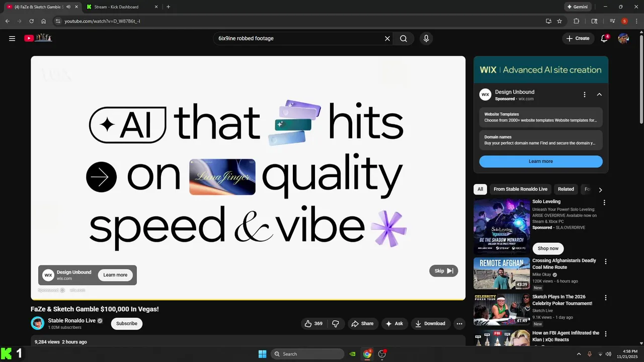644x362 pixels.
Task: Click the taskbar Search box
Action: (307, 354)
